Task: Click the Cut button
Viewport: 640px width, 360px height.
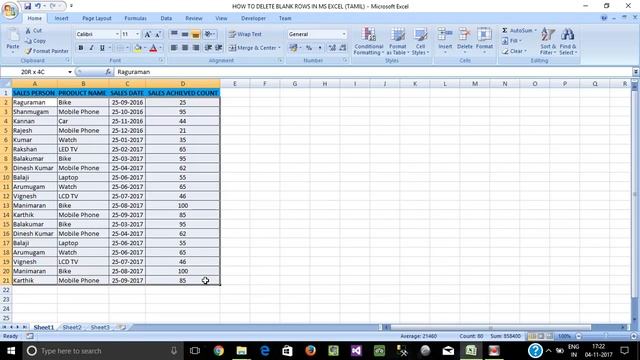Action: [33, 31]
